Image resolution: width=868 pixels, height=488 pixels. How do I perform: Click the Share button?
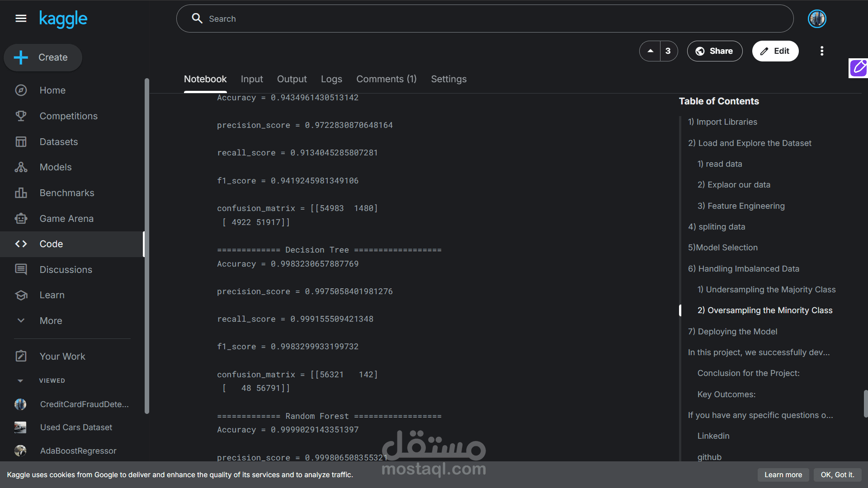click(x=714, y=51)
